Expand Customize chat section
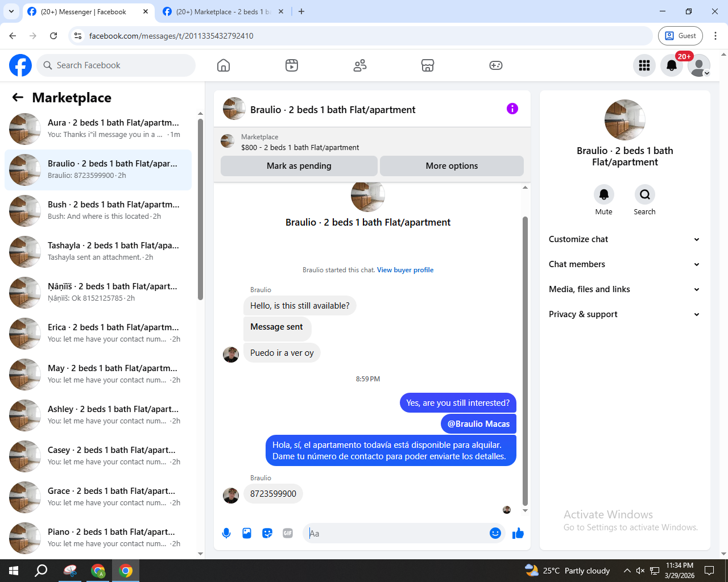Viewport: 728px width, 582px height. click(x=625, y=239)
